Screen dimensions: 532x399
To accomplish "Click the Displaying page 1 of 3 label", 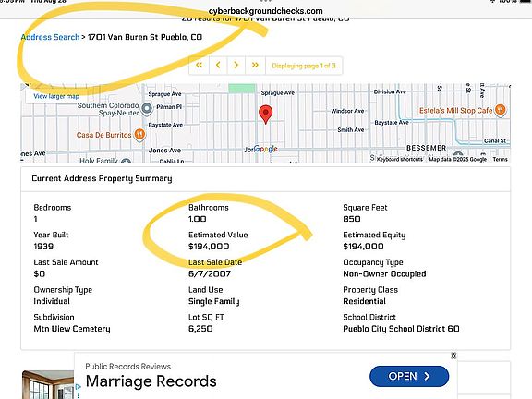I will click(x=304, y=66).
